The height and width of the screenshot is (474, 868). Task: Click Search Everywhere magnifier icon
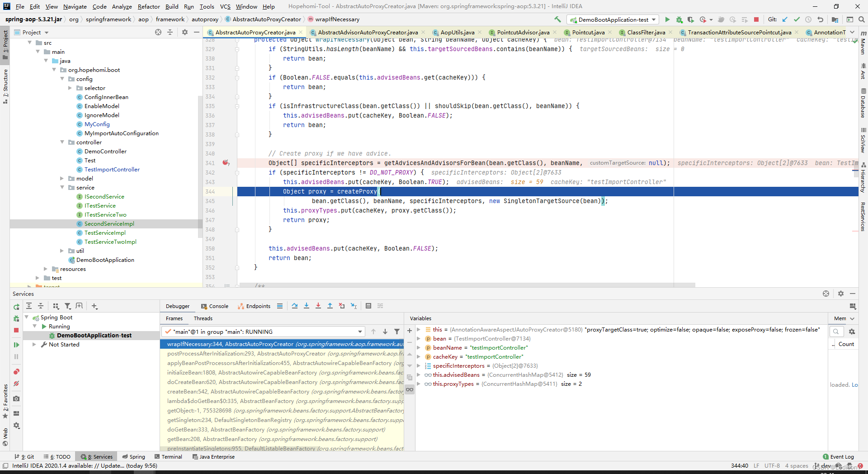click(x=862, y=19)
